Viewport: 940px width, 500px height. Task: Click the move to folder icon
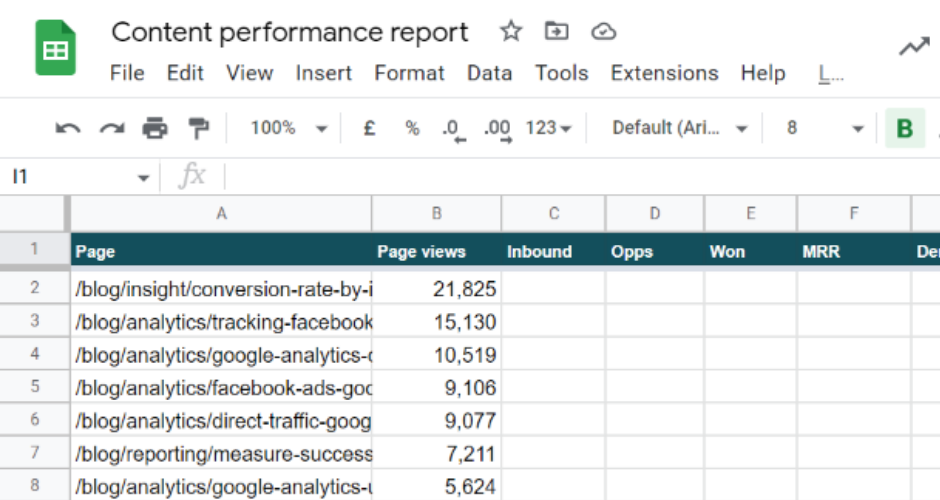coord(556,32)
